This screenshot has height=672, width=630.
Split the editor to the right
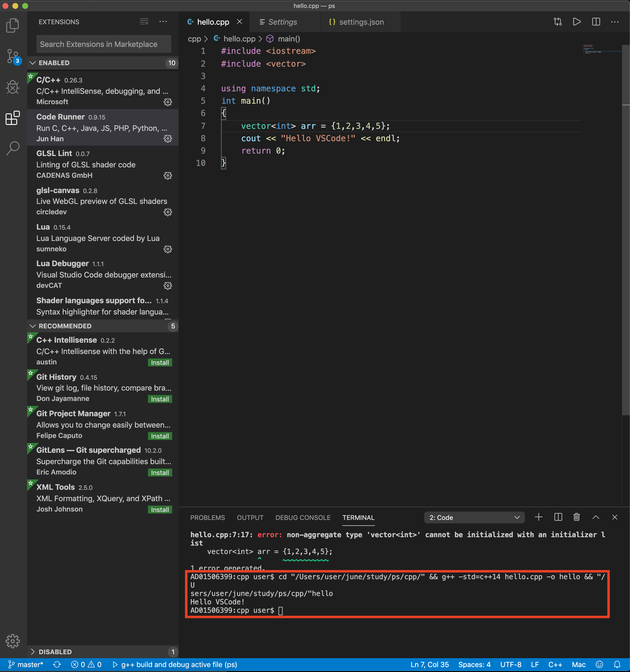pos(596,22)
